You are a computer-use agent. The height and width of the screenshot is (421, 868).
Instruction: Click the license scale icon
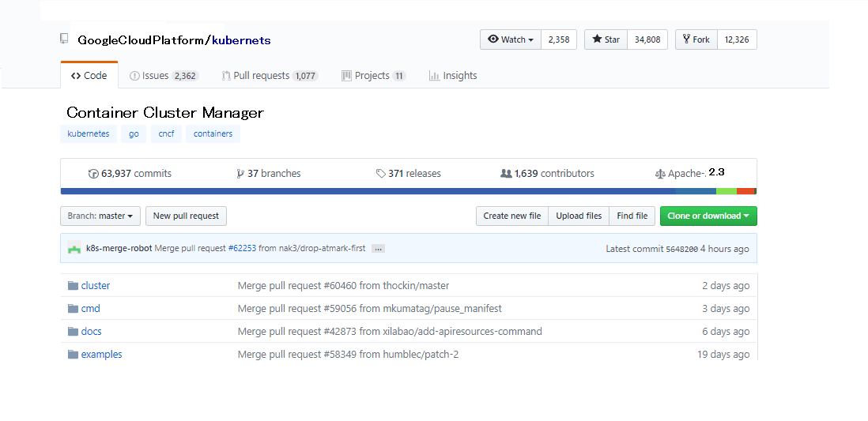(x=660, y=174)
